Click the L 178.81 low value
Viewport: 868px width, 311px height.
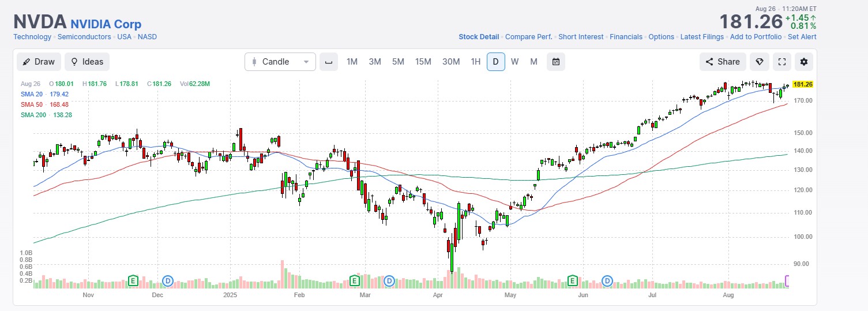(127, 84)
